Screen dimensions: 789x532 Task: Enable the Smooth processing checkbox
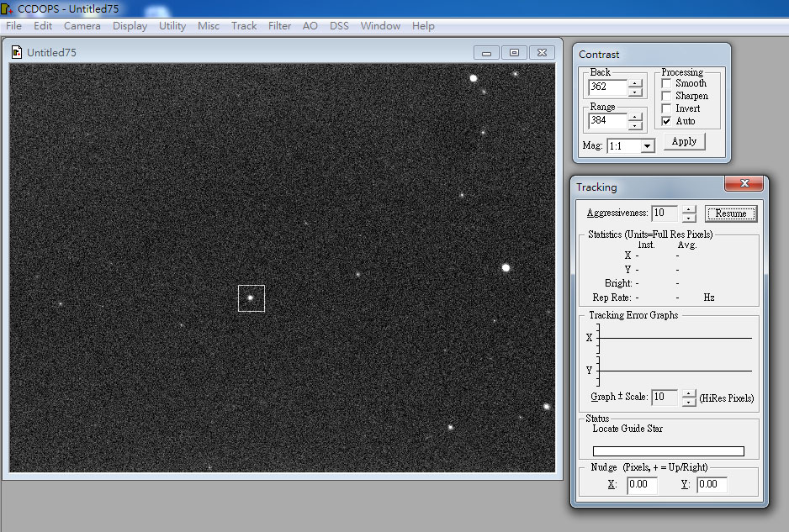[667, 83]
